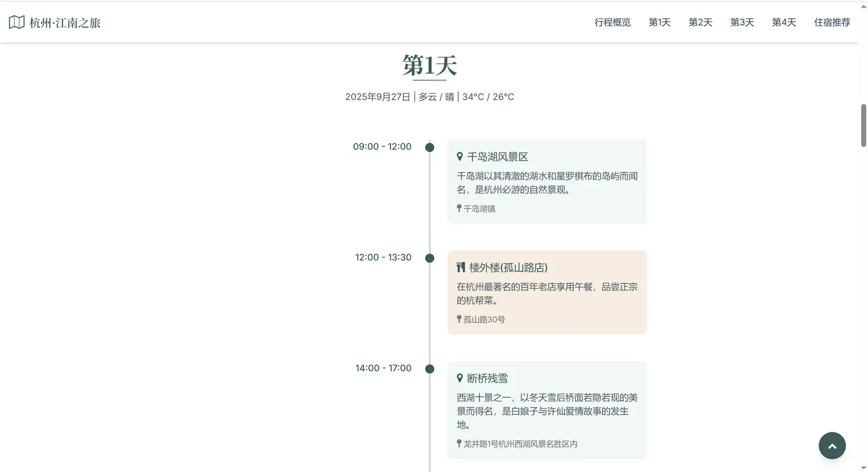The height and width of the screenshot is (472, 868).
Task: Switch to the 第2天 tab
Action: pyautogui.click(x=701, y=22)
